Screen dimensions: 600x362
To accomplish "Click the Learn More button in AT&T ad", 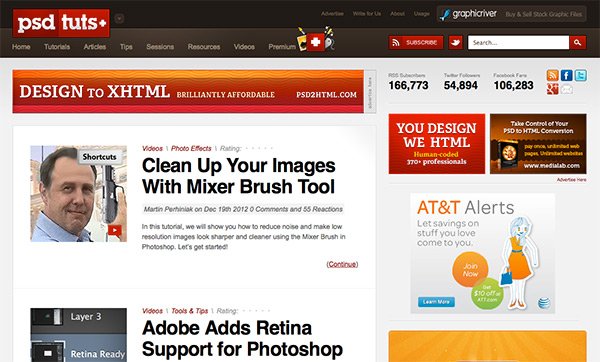I will pyautogui.click(x=436, y=302).
